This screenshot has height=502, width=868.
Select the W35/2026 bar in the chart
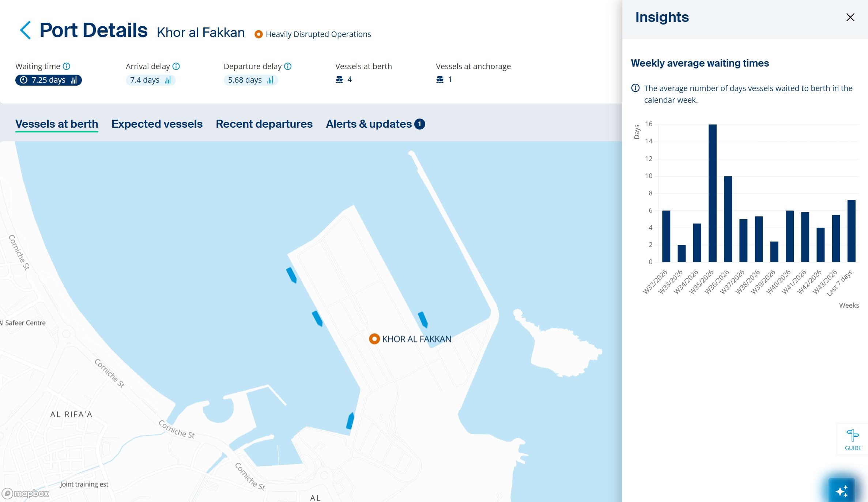pyautogui.click(x=712, y=193)
